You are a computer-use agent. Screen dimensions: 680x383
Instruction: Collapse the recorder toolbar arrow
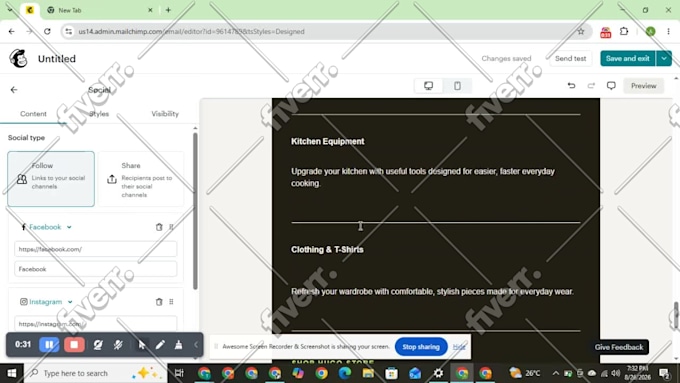pos(196,345)
